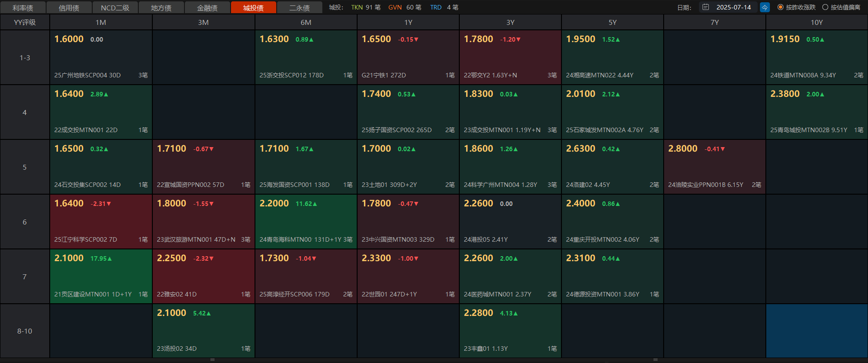Switch to 金融债 tab
This screenshot has height=363, width=868.
point(208,8)
